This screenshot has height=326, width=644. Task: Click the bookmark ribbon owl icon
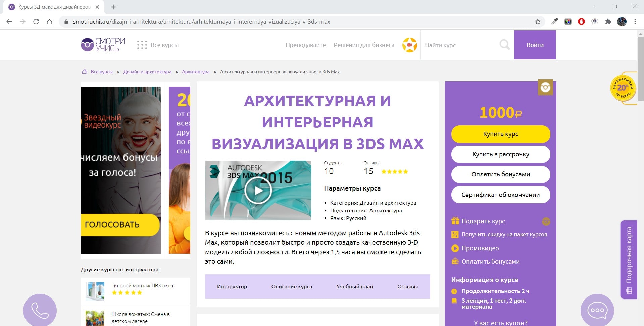(x=545, y=88)
